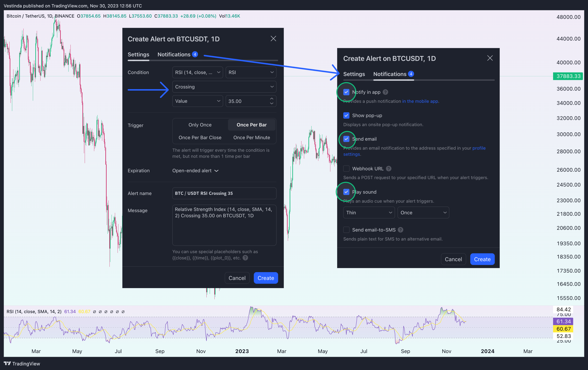Screen dimensions: 588x370
Task: Click Cancel in the right dialog
Action: pyautogui.click(x=453, y=259)
